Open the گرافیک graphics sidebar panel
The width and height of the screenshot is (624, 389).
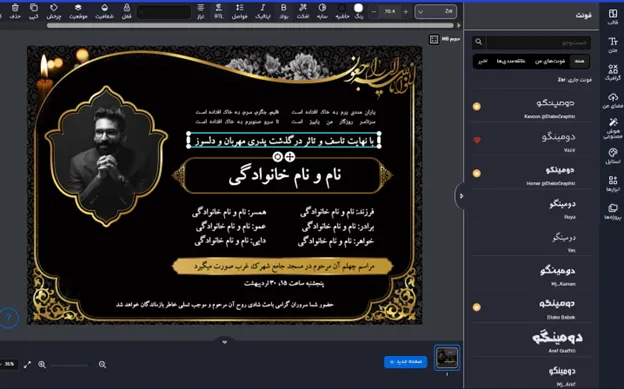(612, 72)
